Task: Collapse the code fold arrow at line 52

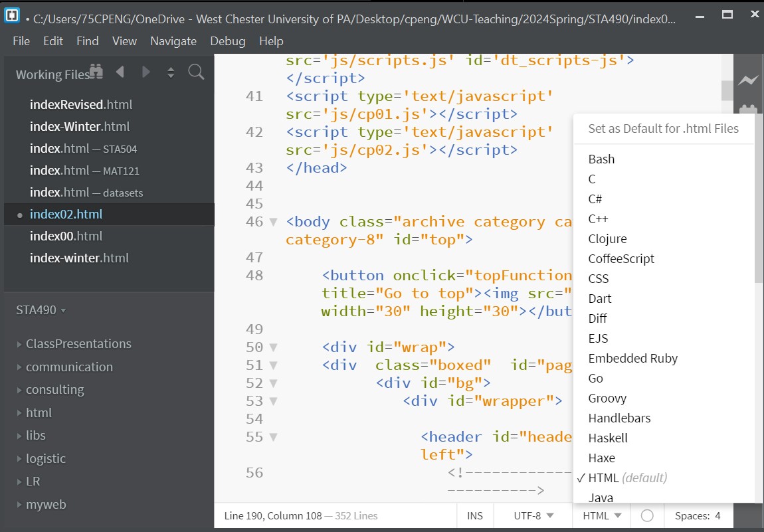Action: click(x=273, y=383)
